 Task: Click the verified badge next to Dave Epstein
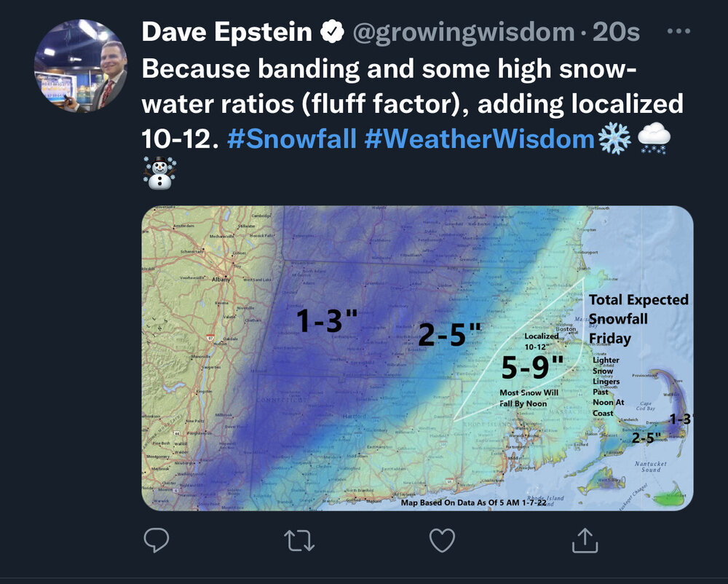click(x=332, y=32)
